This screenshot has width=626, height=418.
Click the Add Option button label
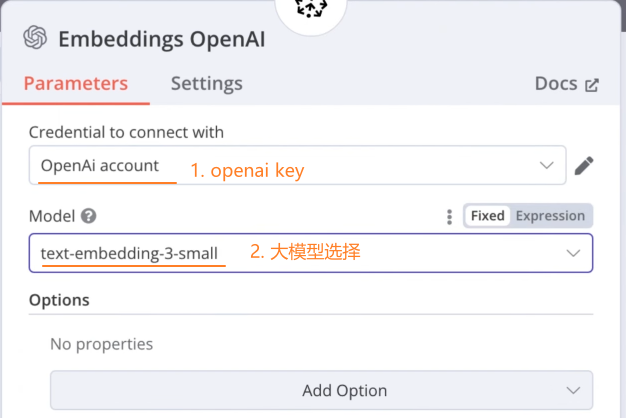pos(344,390)
